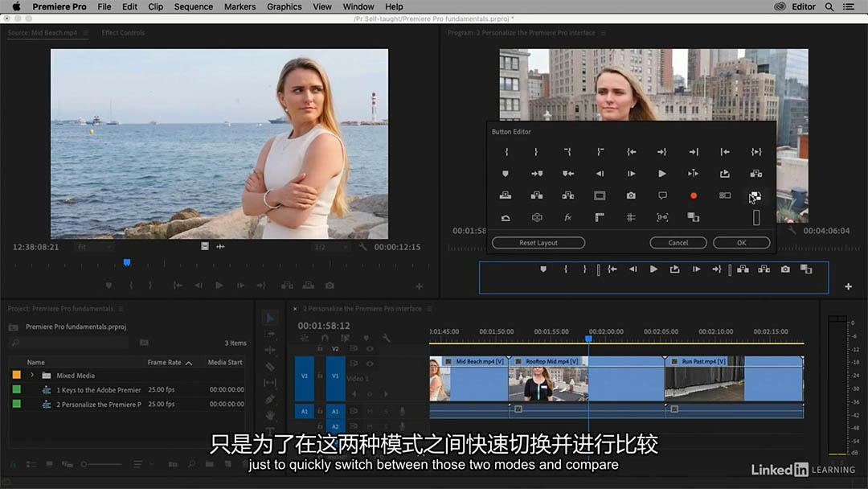The image size is (868, 489).
Task: Toggle V1 track lock
Action: [320, 376]
